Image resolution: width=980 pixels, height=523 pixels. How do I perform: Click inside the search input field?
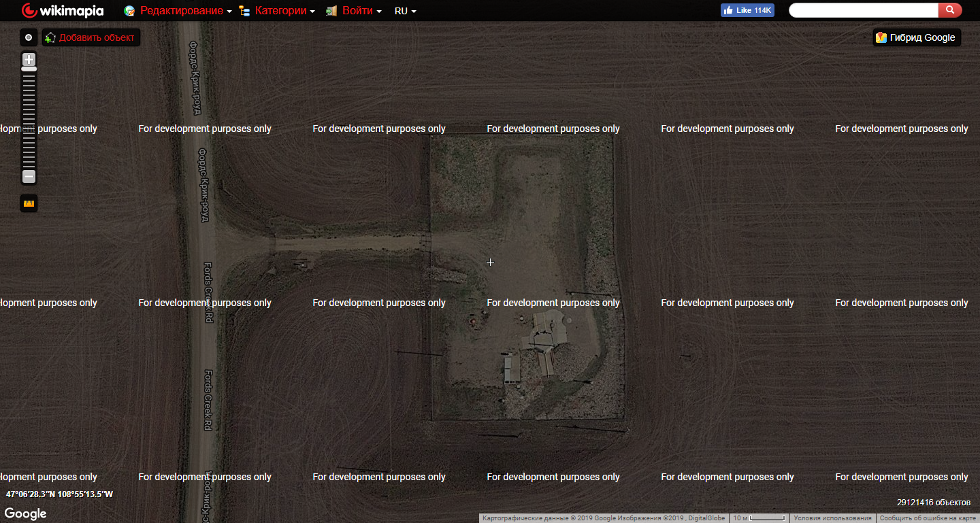pos(863,10)
